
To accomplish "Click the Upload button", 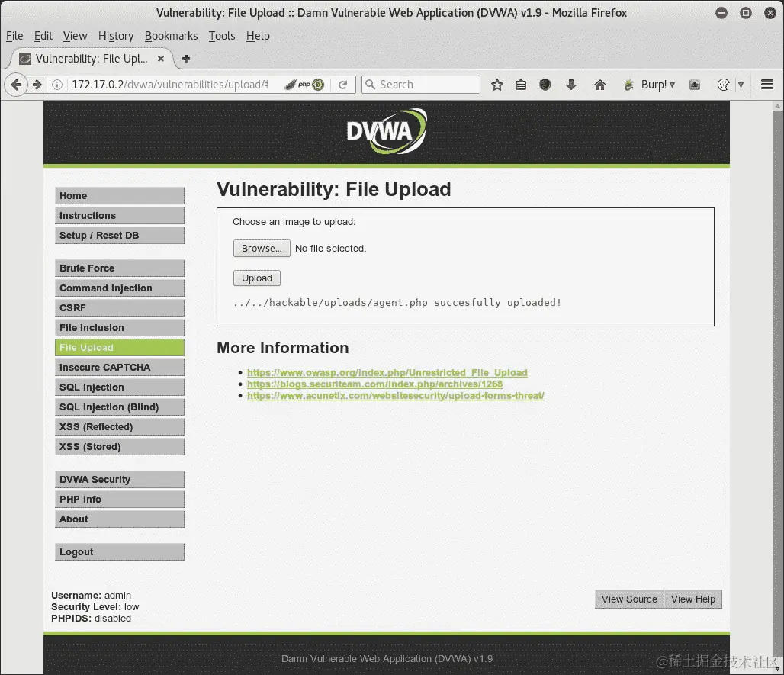I will click(257, 278).
